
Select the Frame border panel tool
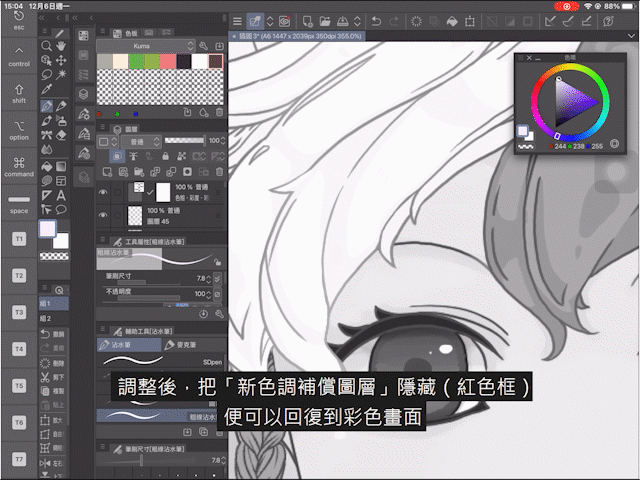point(61,181)
